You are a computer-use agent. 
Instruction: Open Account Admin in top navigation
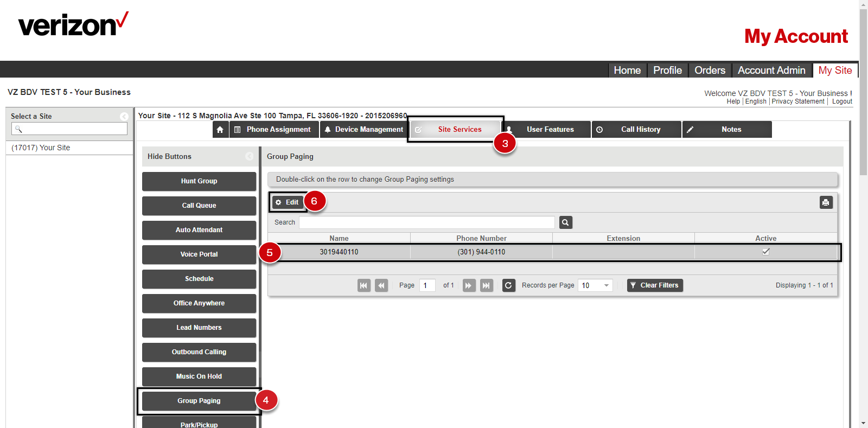771,71
